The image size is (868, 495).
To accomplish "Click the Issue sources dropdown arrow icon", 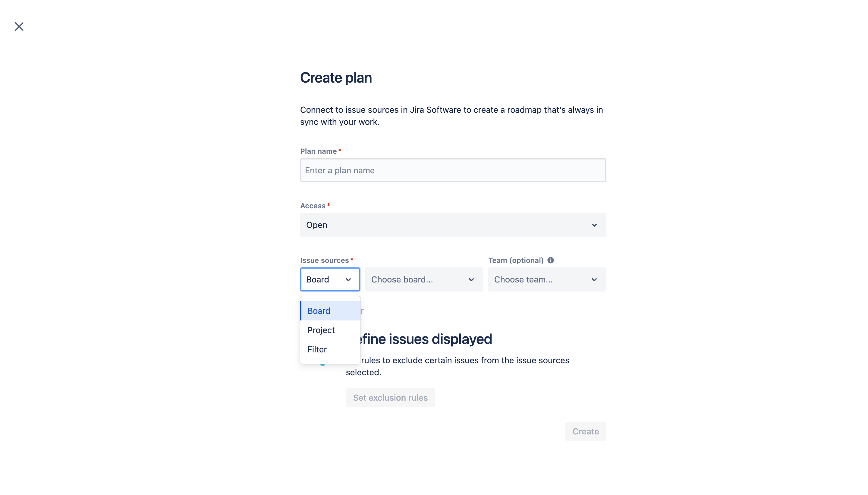I will (x=348, y=279).
